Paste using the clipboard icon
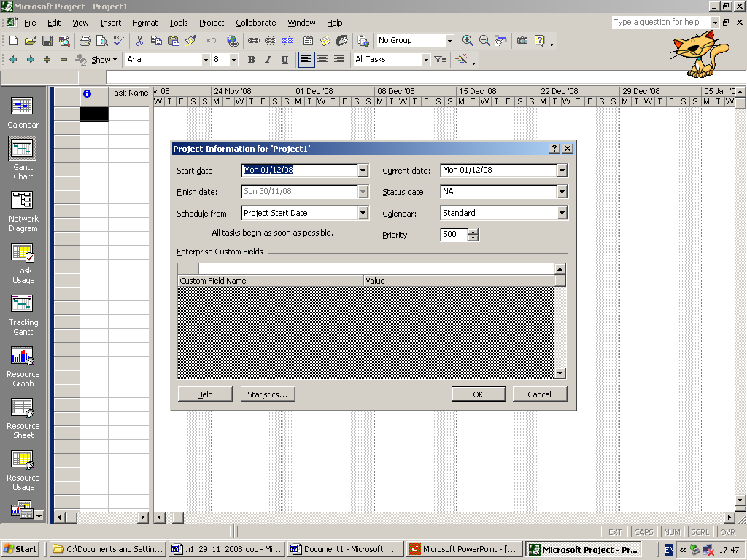 (x=174, y=41)
